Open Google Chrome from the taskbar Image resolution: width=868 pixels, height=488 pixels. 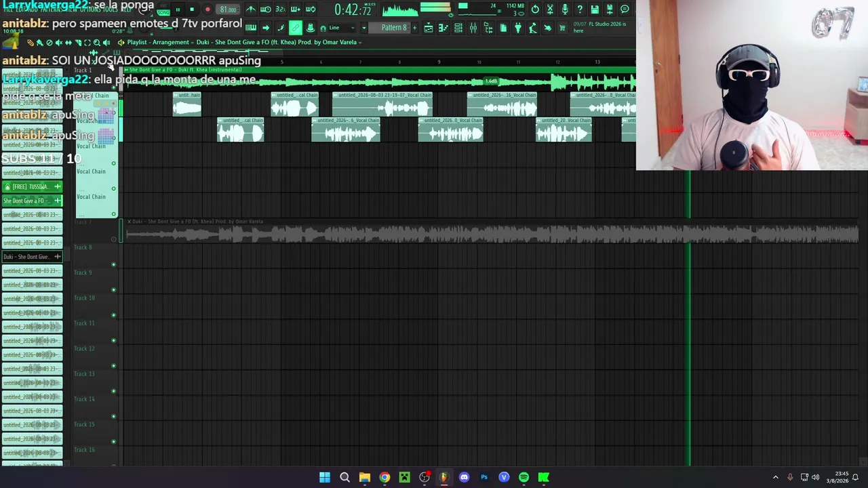pyautogui.click(x=384, y=477)
